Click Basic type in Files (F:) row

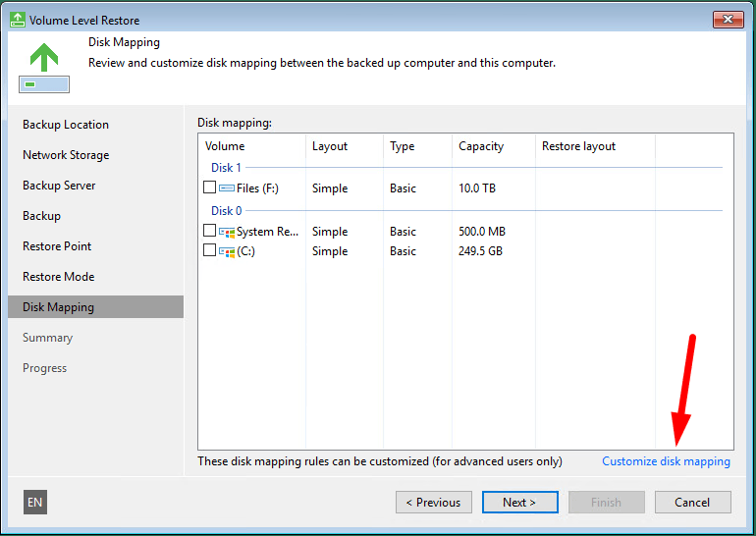403,188
